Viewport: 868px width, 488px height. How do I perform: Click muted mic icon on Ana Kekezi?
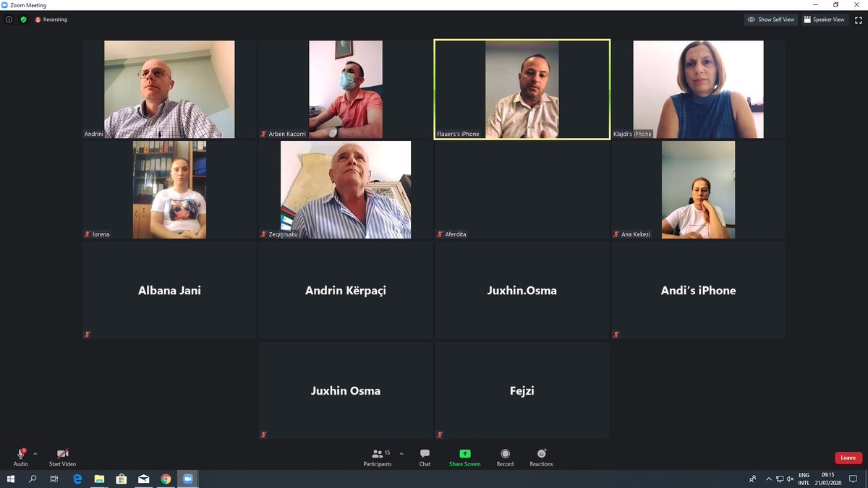(616, 234)
